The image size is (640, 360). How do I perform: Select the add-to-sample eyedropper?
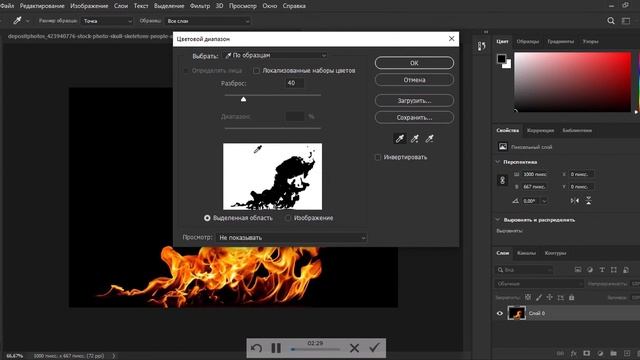(x=415, y=139)
